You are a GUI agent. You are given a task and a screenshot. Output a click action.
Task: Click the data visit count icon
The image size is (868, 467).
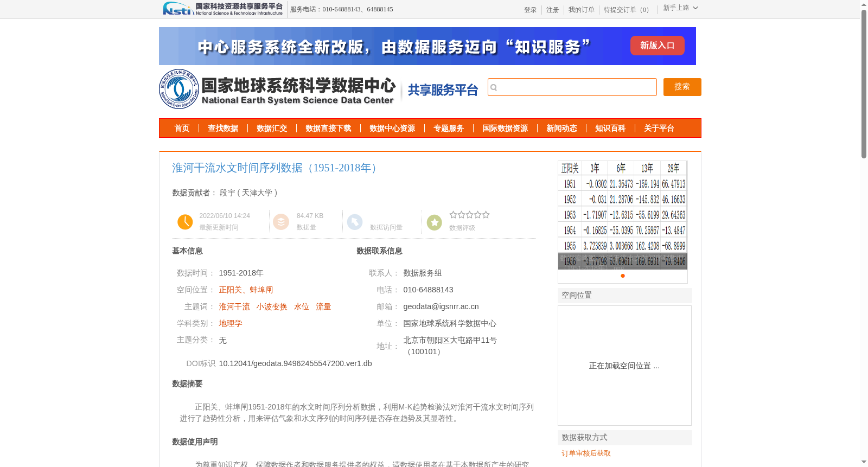[x=355, y=222]
